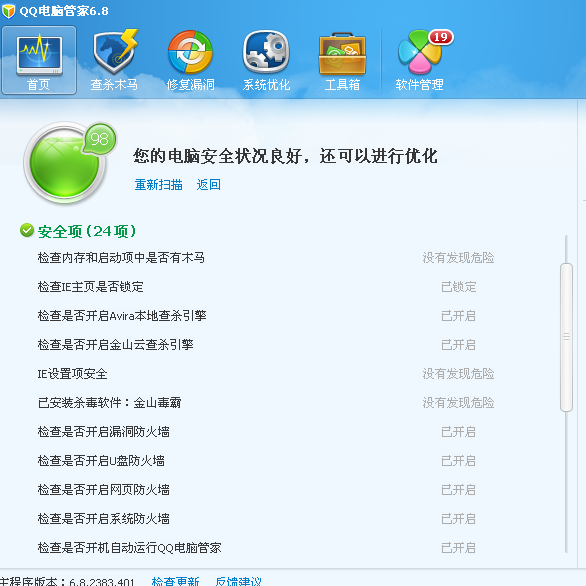
Task: Open 修复漏洞 vulnerability repair icon
Action: [190, 60]
